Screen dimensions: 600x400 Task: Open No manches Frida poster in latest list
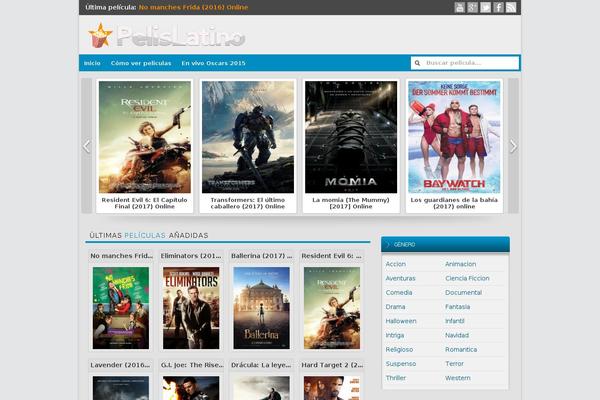point(121,308)
